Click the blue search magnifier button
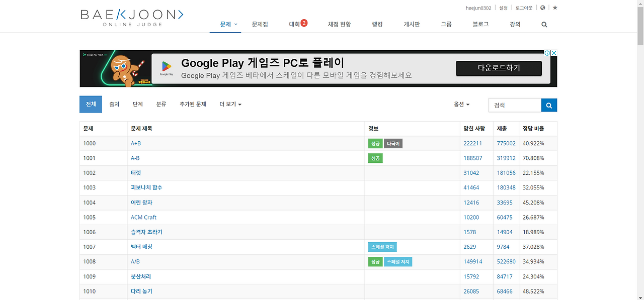 pyautogui.click(x=548, y=105)
